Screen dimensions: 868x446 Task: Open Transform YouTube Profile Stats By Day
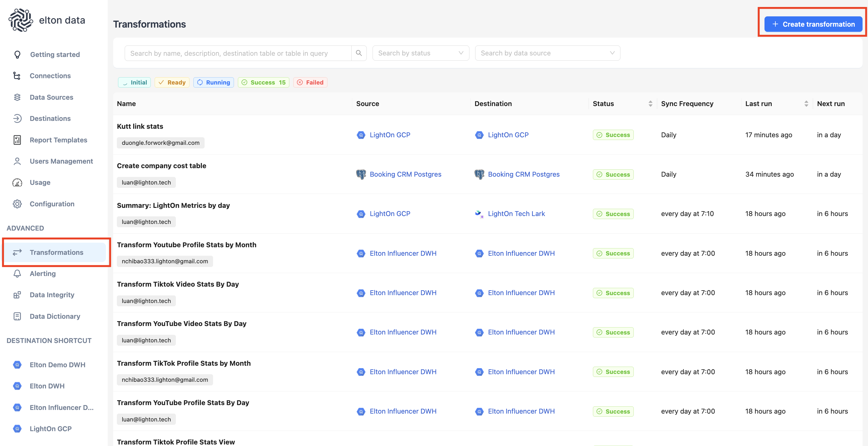(183, 403)
